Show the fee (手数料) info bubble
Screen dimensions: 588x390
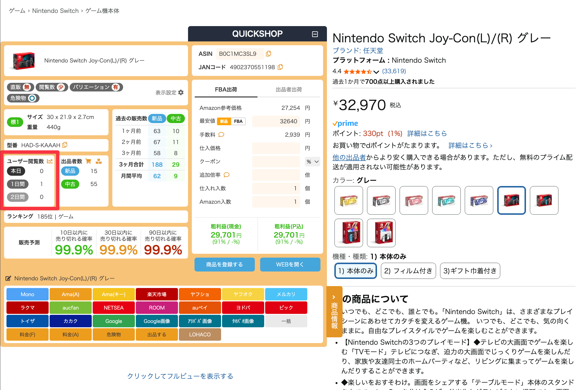(x=221, y=135)
